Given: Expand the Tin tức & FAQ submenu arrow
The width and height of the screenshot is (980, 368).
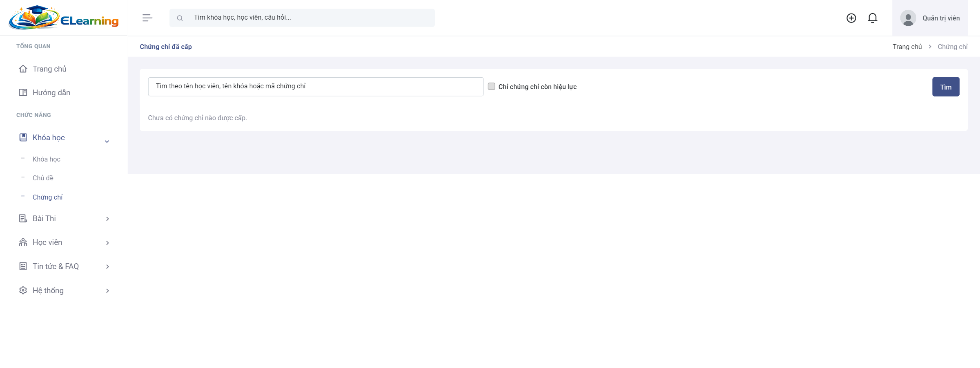Looking at the screenshot, I should pyautogui.click(x=107, y=267).
